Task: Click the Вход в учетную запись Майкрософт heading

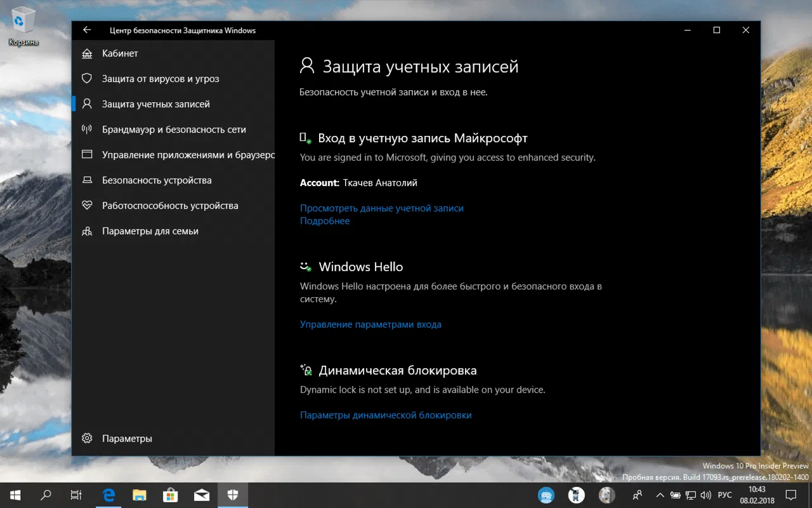Action: click(422, 138)
